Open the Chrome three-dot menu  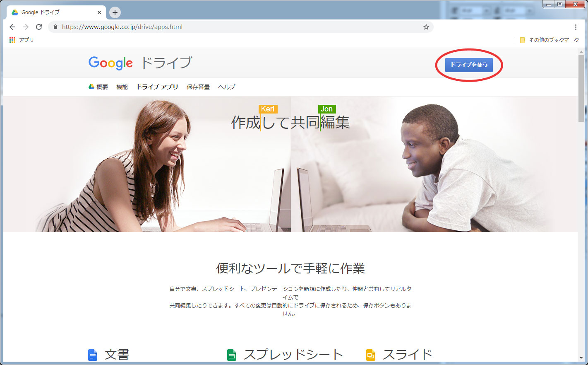pos(576,27)
